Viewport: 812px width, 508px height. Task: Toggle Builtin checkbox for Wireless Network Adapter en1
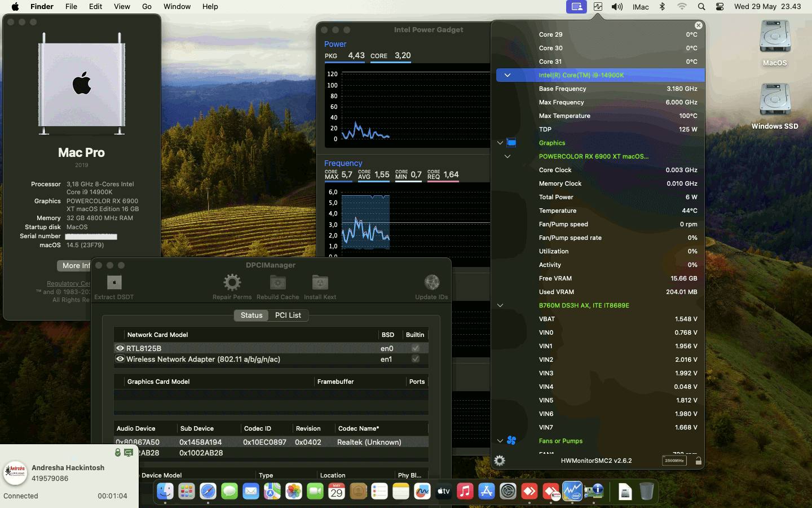[416, 359]
